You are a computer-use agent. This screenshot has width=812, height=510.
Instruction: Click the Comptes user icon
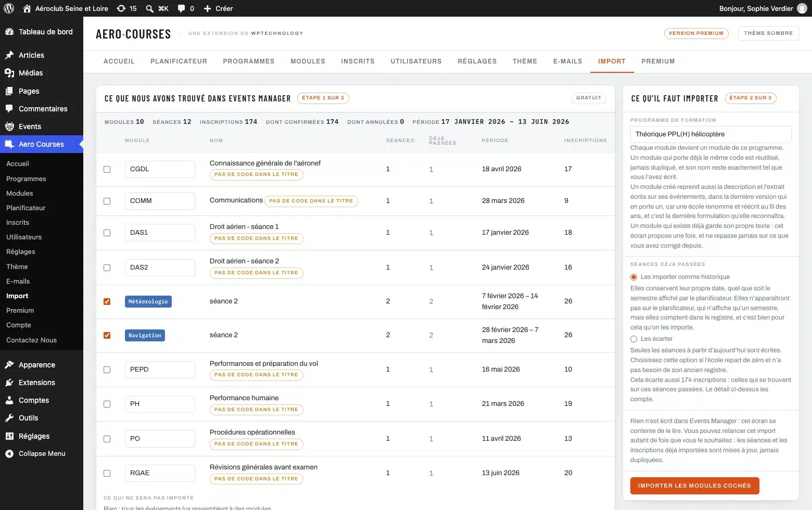coord(9,400)
